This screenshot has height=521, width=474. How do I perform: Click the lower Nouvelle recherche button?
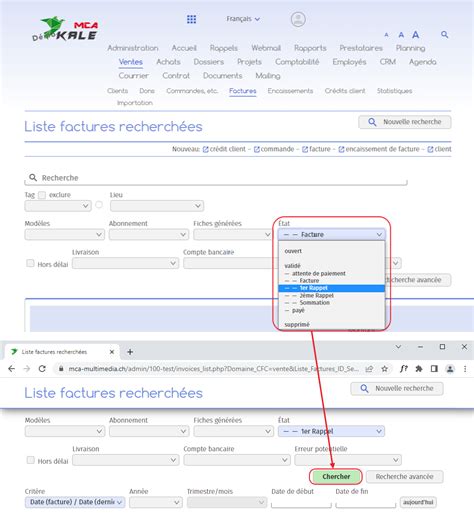(x=397, y=389)
